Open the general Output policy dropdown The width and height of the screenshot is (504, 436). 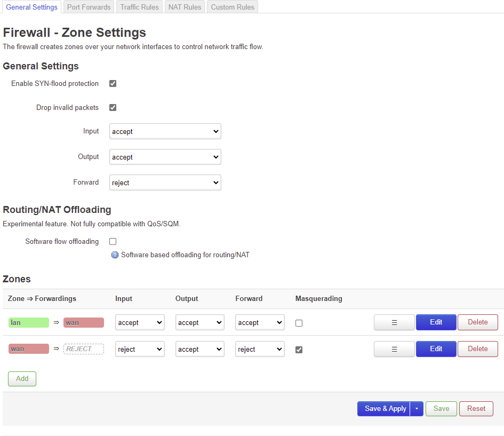pos(165,157)
